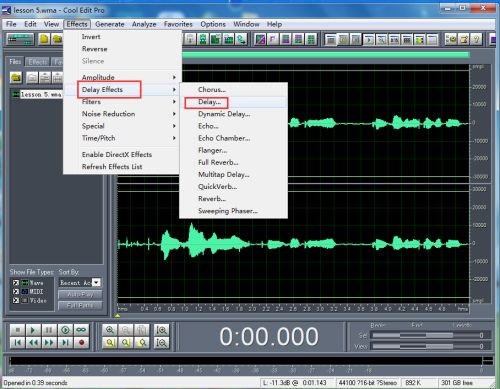Zoom in horizontally with magnifier icon

tap(110, 330)
